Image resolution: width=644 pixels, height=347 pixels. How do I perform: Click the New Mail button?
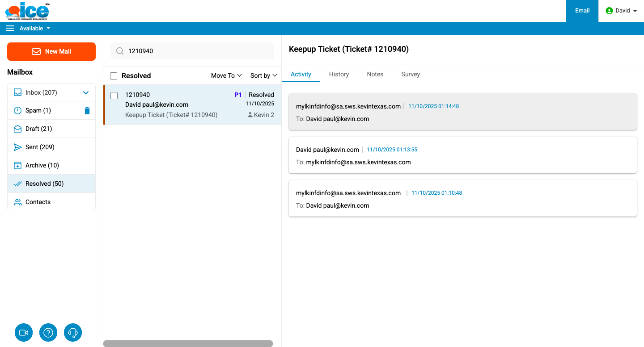[51, 51]
